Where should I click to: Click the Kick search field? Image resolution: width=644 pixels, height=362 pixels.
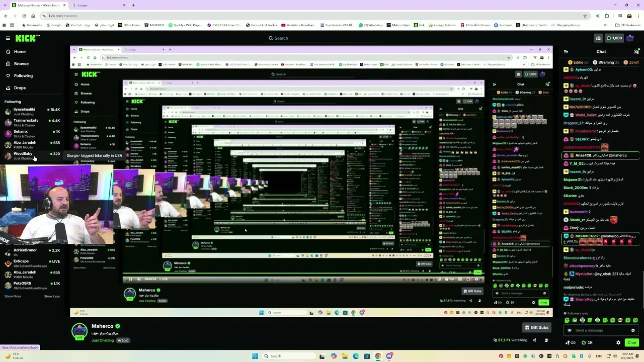(x=322, y=38)
